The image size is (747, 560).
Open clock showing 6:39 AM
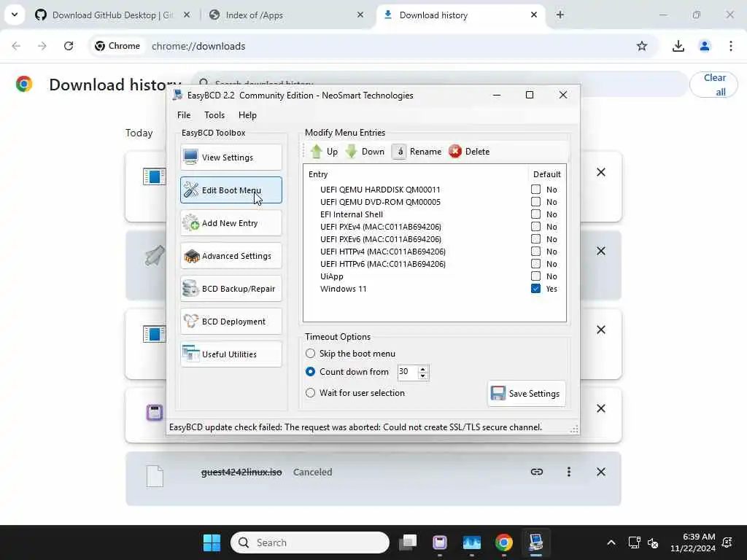click(693, 542)
